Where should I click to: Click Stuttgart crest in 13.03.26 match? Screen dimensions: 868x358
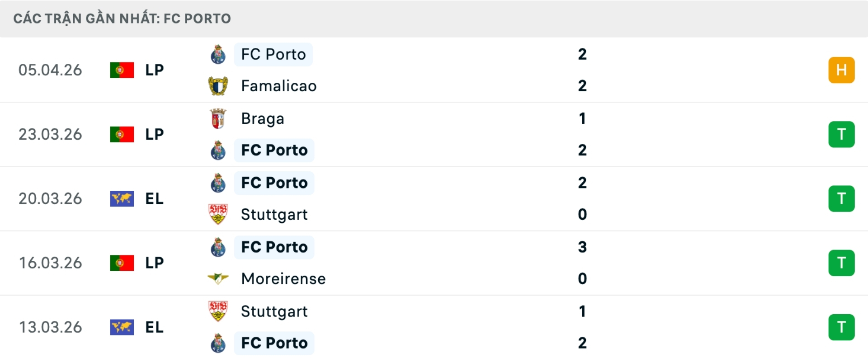218,311
